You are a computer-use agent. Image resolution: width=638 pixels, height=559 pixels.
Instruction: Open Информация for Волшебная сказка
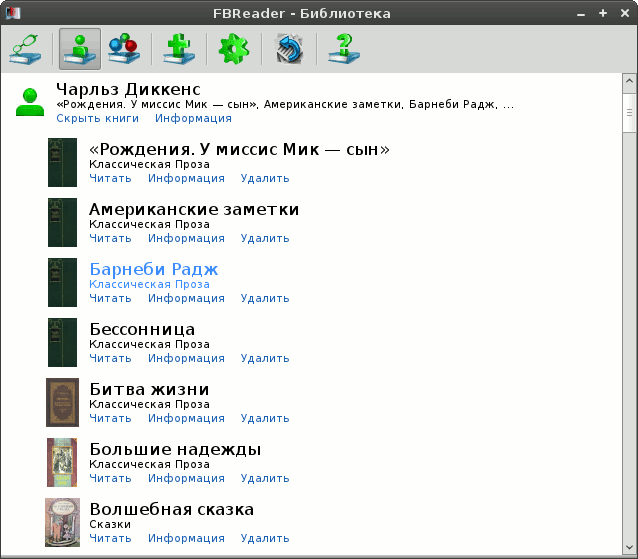click(186, 538)
